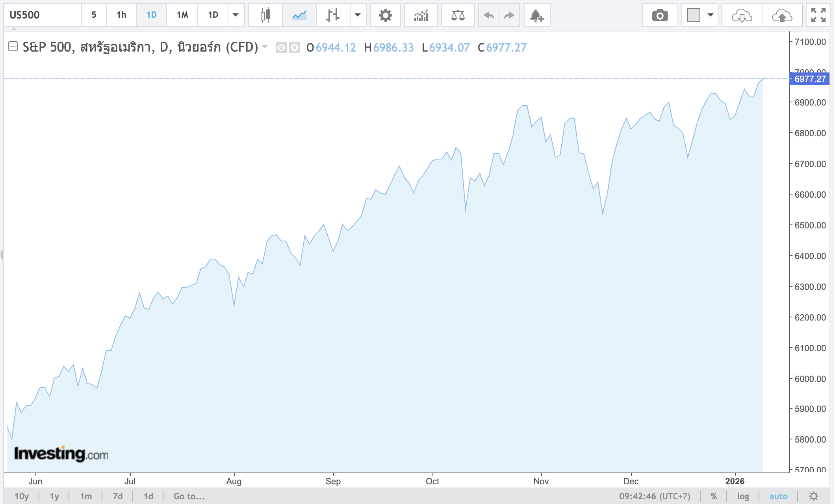835x504 pixels.
Task: Toggle percent scale in bottom bar
Action: 714,496
